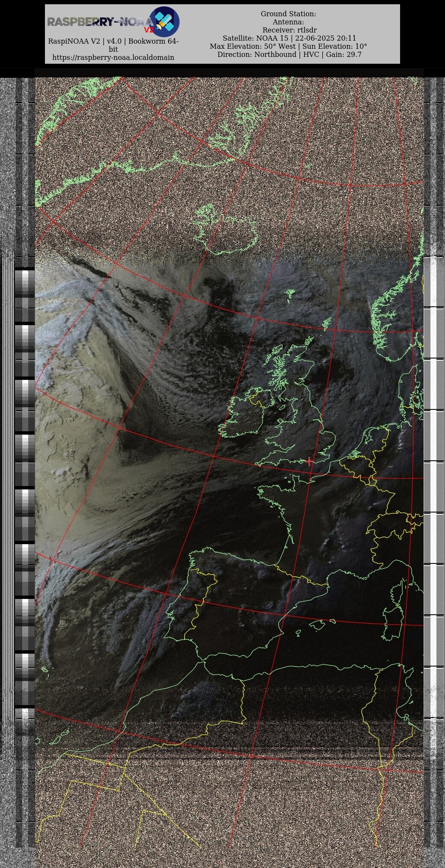
Task: Click 'Direction: Northbound | HVC | Gain: 29.7' line
Action: click(x=289, y=54)
